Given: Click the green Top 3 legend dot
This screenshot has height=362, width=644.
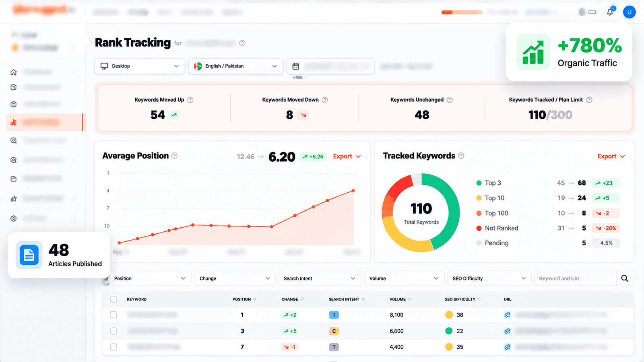Looking at the screenshot, I should tap(479, 183).
